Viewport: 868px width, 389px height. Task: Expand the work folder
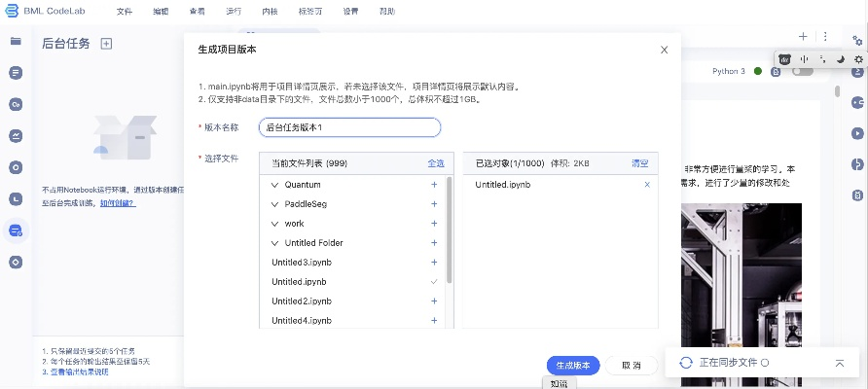coord(275,224)
